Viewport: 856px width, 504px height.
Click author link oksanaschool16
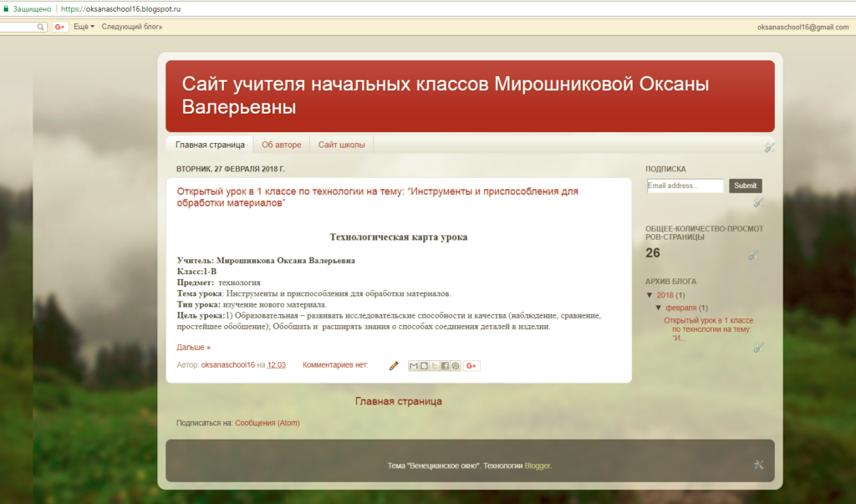pos(227,364)
